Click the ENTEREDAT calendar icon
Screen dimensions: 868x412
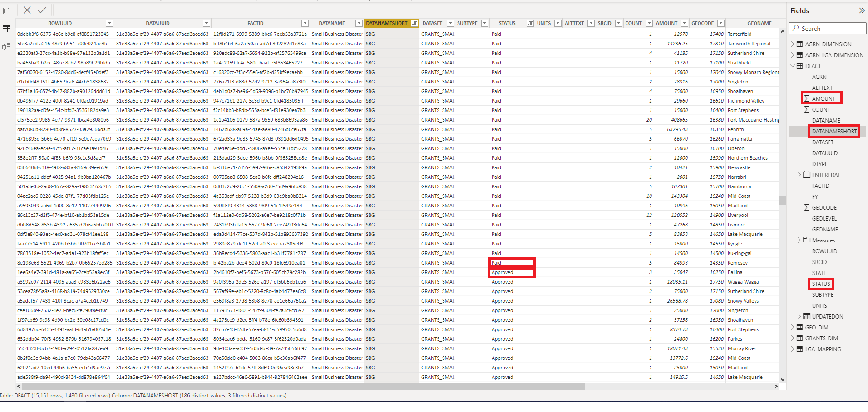(x=807, y=175)
